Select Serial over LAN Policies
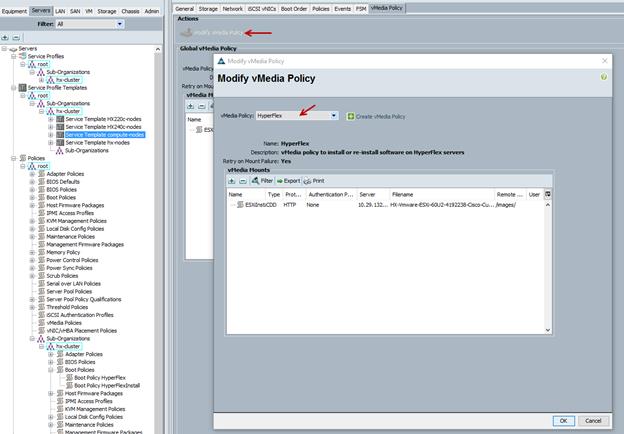Image resolution: width=624 pixels, height=434 pixels. pos(73,284)
